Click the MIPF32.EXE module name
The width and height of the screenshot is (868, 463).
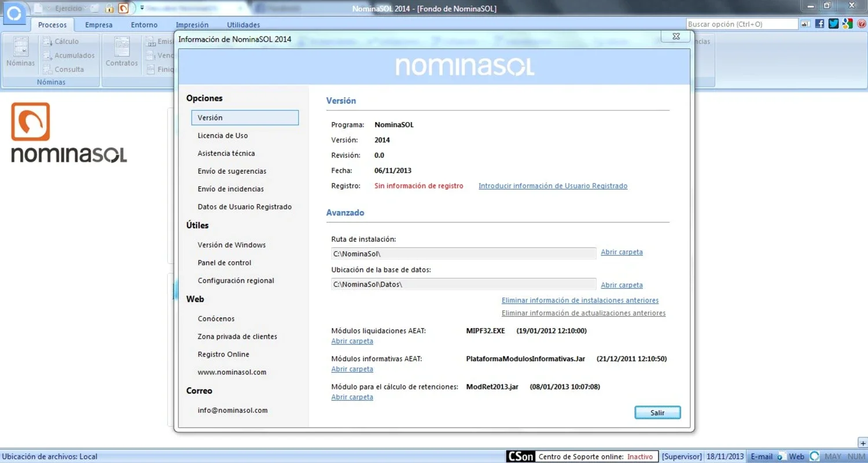coord(486,331)
